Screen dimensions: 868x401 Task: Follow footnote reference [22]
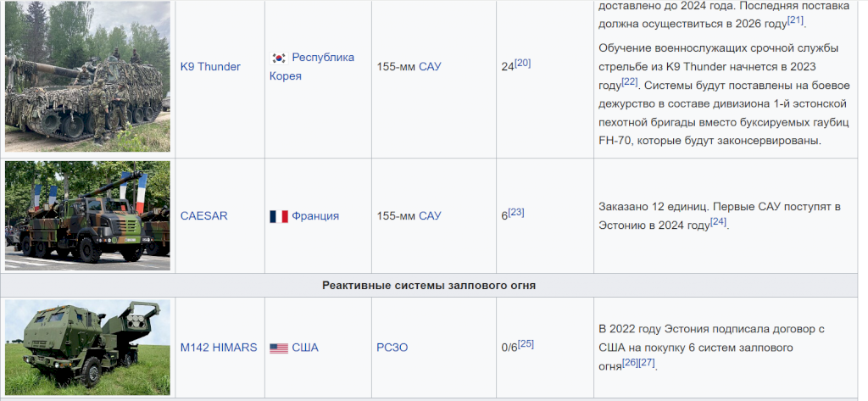point(630,81)
